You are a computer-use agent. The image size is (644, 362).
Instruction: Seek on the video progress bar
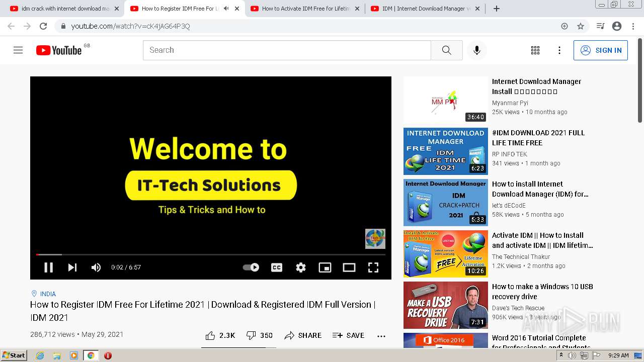(x=211, y=254)
